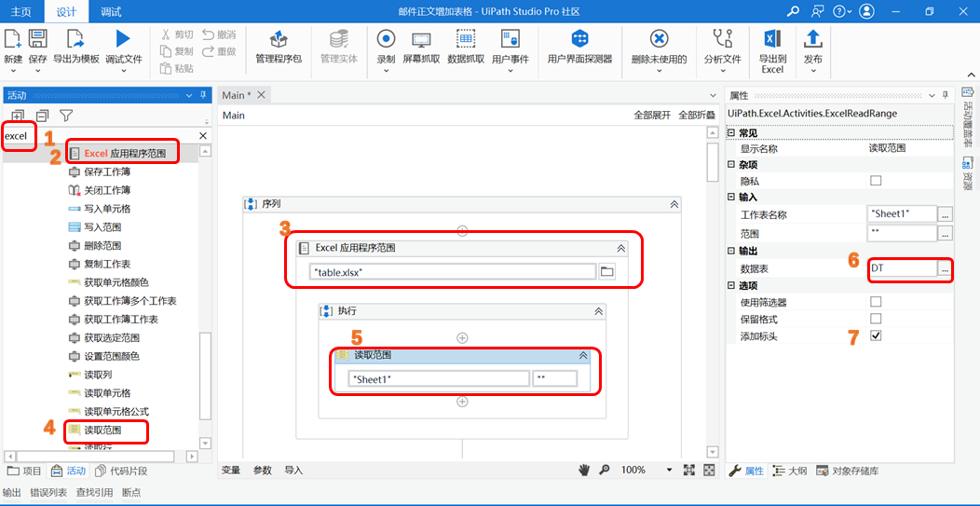Toggle Private (隐私) checkbox

coord(876,181)
